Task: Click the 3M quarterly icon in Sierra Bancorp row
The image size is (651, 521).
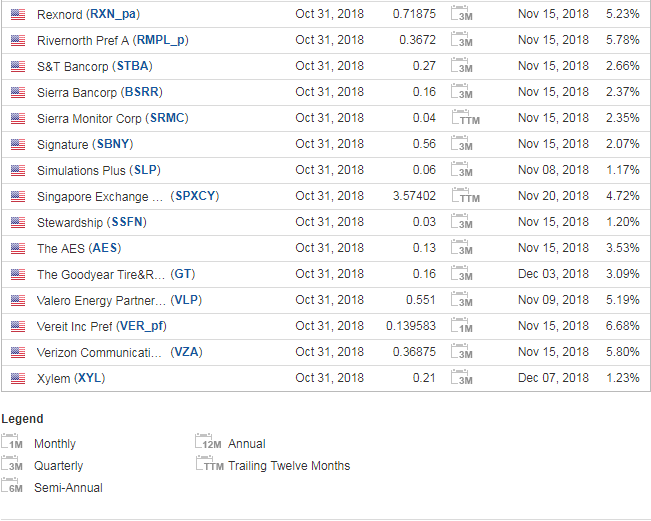Action: pos(462,91)
